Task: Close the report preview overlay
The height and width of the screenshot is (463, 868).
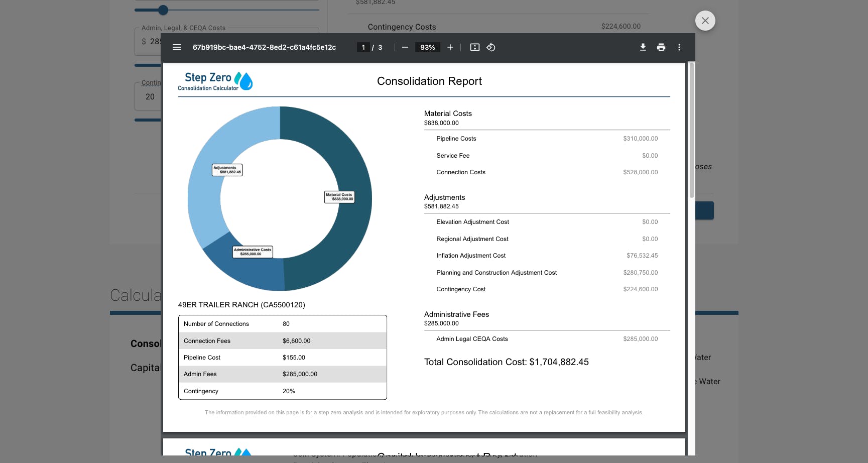Action: [x=705, y=21]
